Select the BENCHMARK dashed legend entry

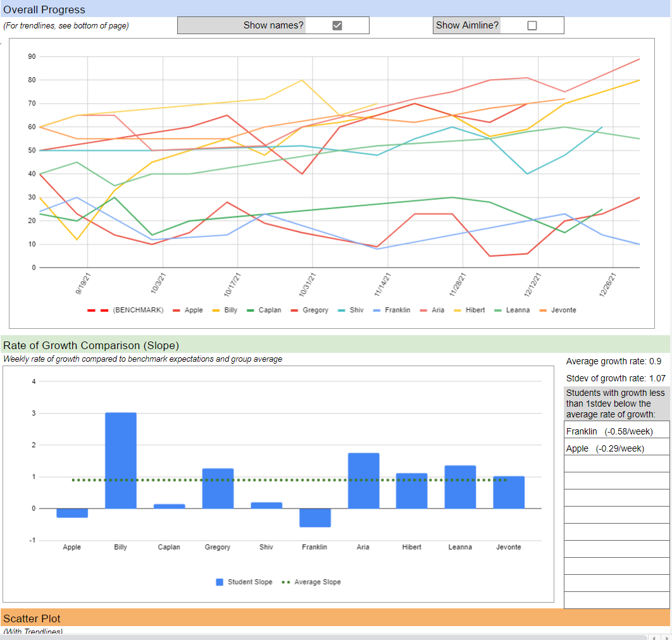[x=125, y=310]
